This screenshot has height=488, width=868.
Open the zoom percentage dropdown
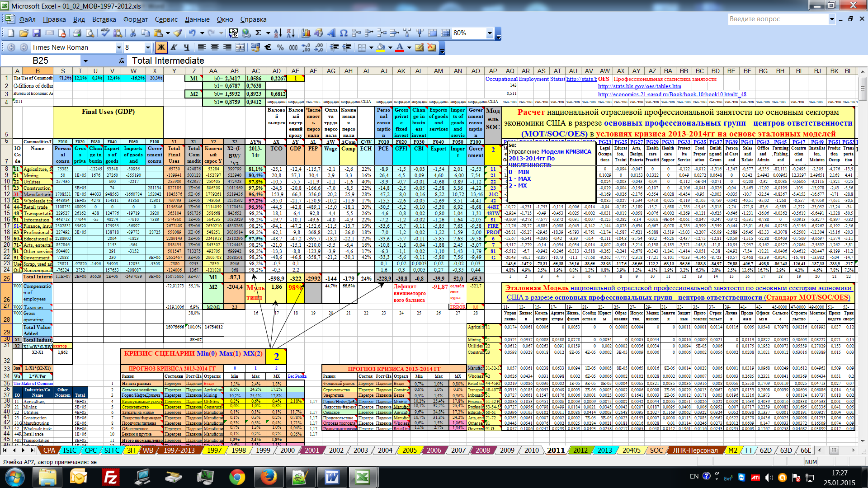[490, 33]
